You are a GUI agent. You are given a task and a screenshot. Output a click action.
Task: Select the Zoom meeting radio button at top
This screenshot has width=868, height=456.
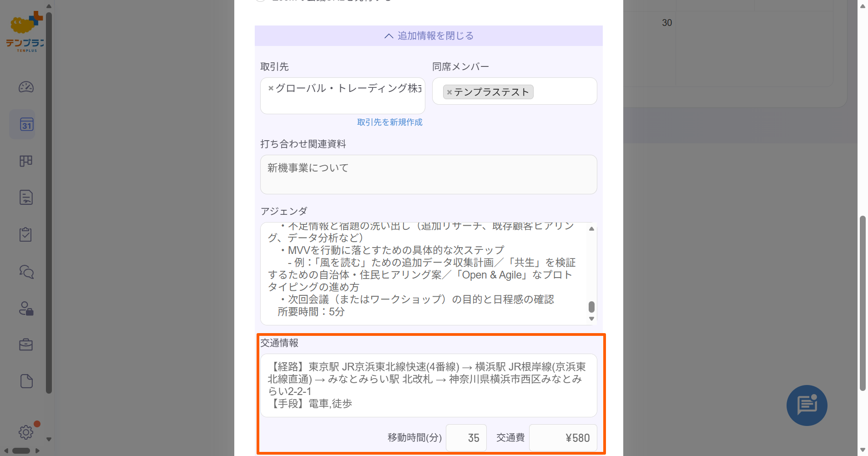coord(261,1)
